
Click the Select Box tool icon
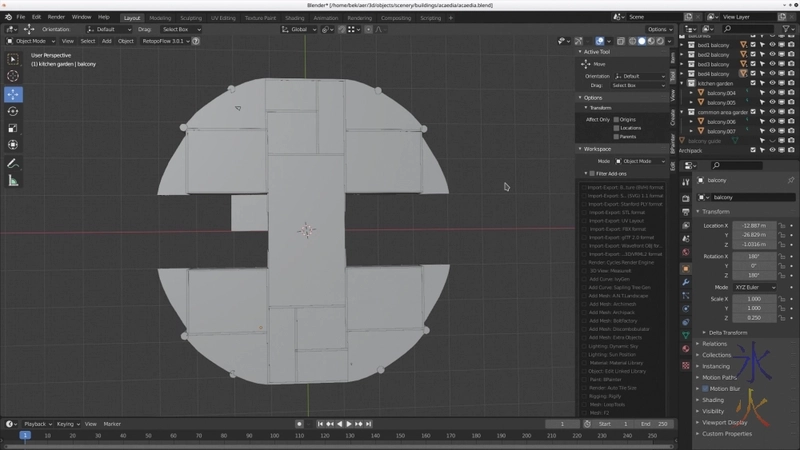[x=13, y=57]
